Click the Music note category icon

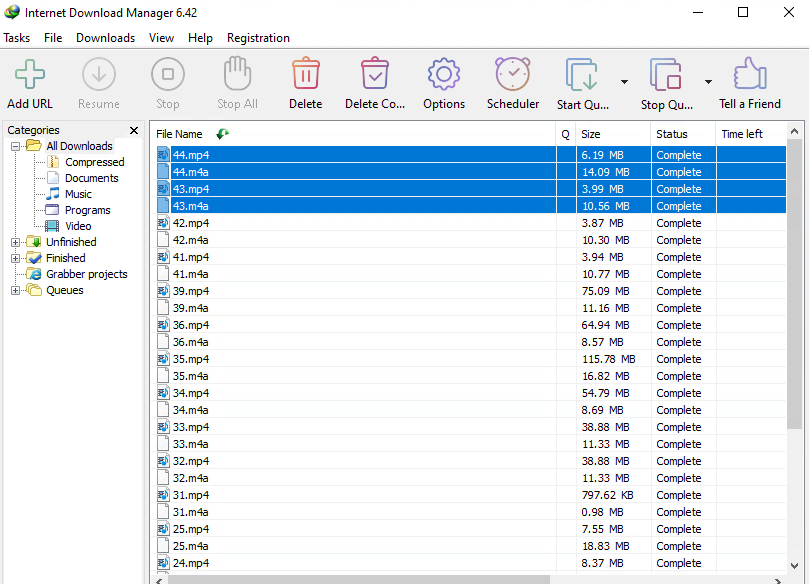point(53,194)
